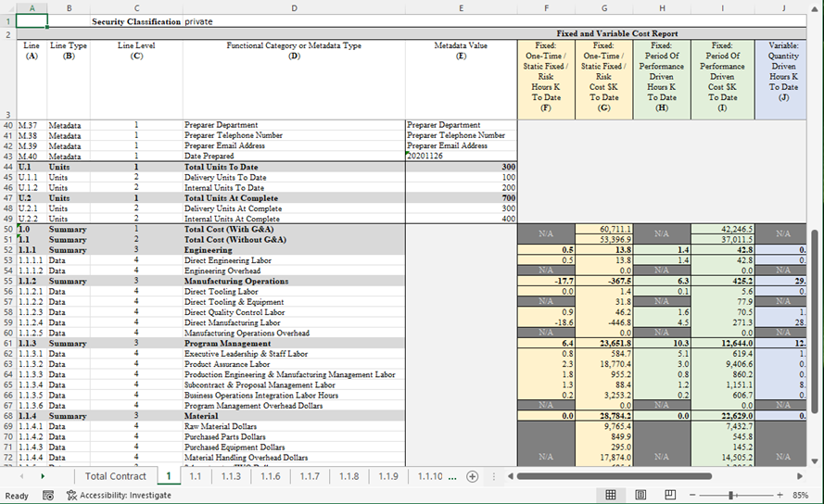Click the horizontal scrollbar thumb
Image resolution: width=824 pixels, height=504 pixels.
point(614,477)
